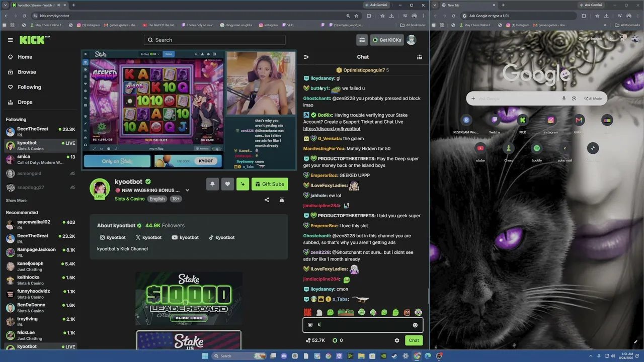The image size is (644, 362).
Task: Open user profile avatar in Kick header
Action: tap(411, 40)
